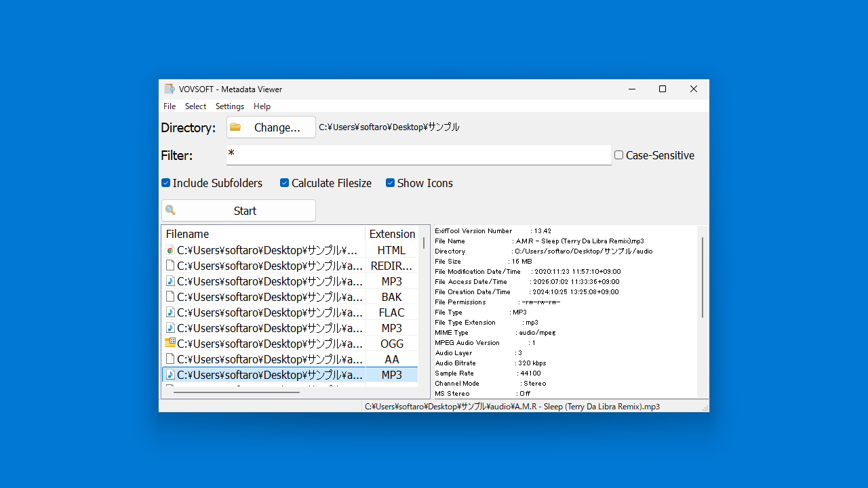Screen dimensions: 868x488
Task: Click the status bar file path
Action: [x=512, y=407]
